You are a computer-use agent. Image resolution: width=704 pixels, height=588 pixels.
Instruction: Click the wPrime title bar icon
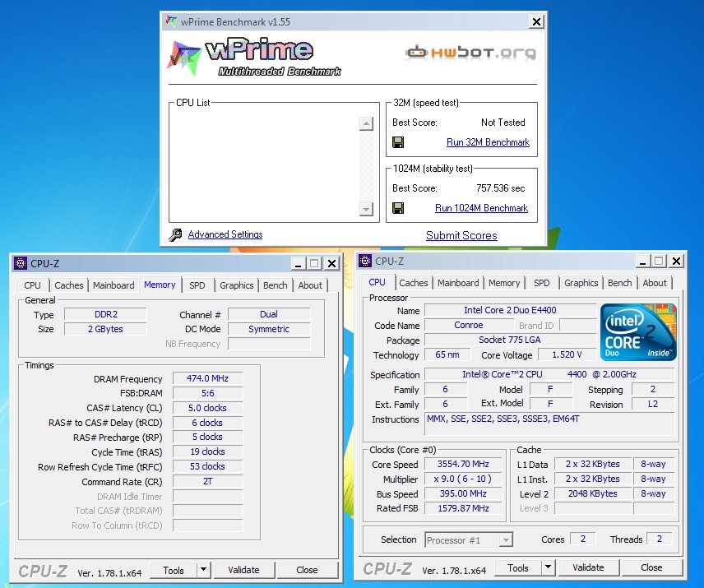coord(170,21)
